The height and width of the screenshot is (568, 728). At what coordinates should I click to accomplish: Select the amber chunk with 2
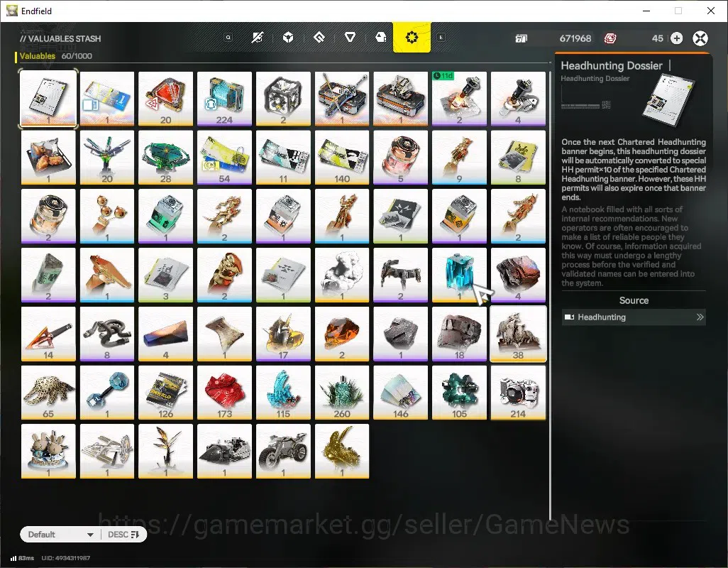click(342, 334)
